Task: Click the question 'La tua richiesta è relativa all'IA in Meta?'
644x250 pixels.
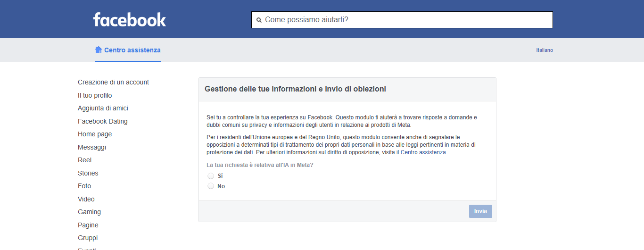Action: pos(260,165)
